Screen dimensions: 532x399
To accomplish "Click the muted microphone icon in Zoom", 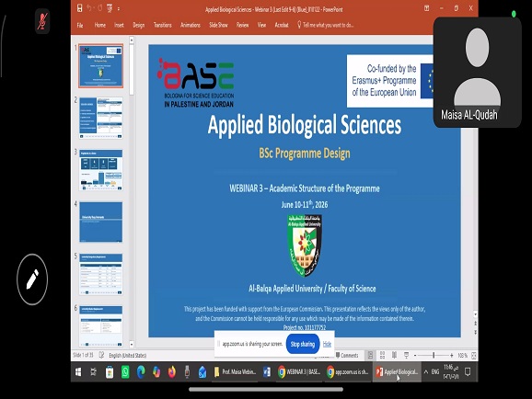I will 42,21.
